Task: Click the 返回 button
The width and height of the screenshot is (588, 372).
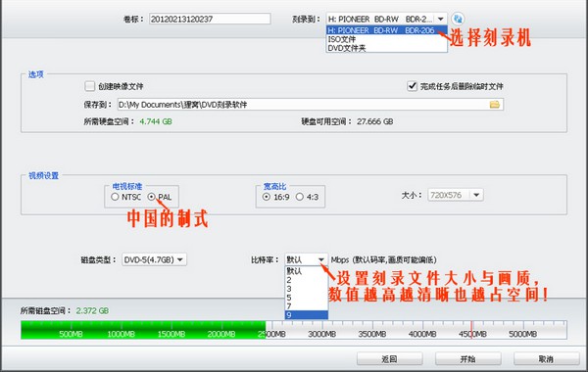Action: (x=389, y=359)
